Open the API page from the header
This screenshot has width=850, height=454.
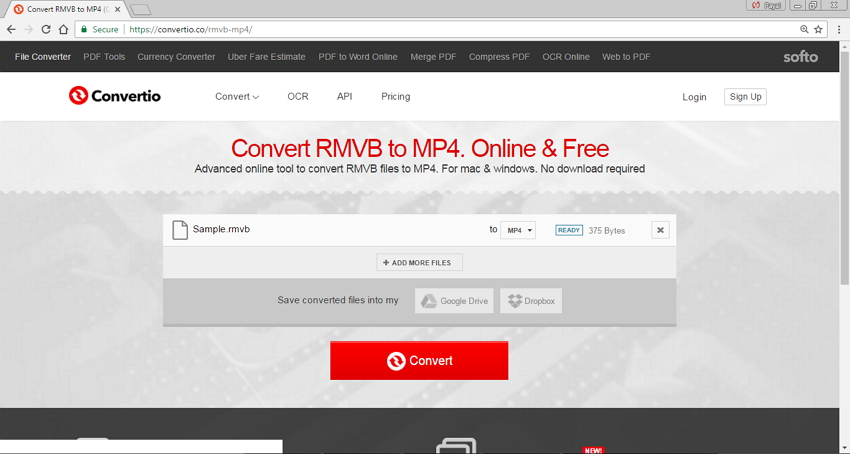tap(344, 97)
